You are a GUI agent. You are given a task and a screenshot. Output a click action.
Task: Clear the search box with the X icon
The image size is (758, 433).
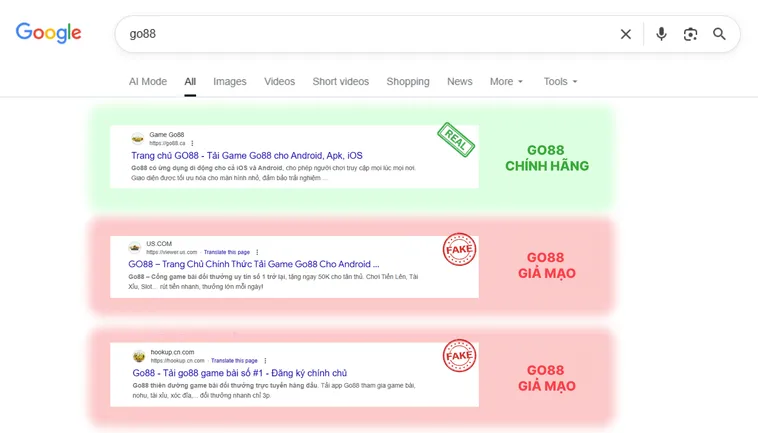pyautogui.click(x=626, y=34)
